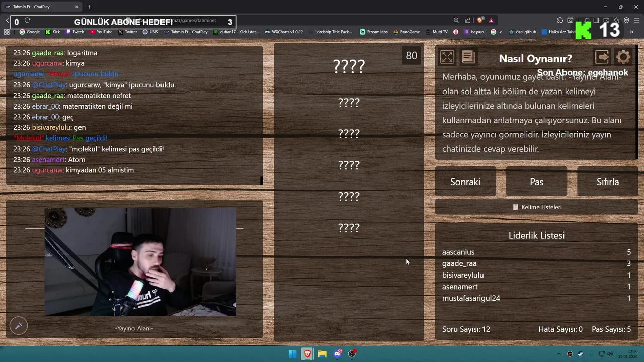The height and width of the screenshot is (362, 644).
Task: Click chat message 'kimyadan 05 almistim'
Action: pyautogui.click(x=100, y=170)
